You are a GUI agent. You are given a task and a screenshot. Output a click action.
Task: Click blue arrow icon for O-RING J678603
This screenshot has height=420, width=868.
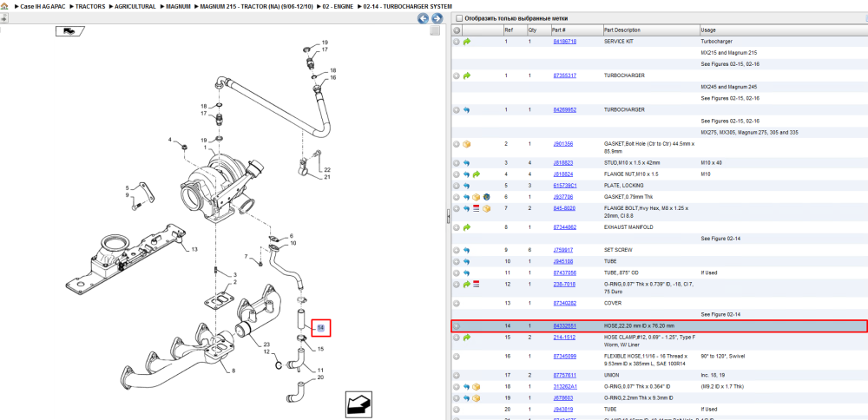click(466, 397)
